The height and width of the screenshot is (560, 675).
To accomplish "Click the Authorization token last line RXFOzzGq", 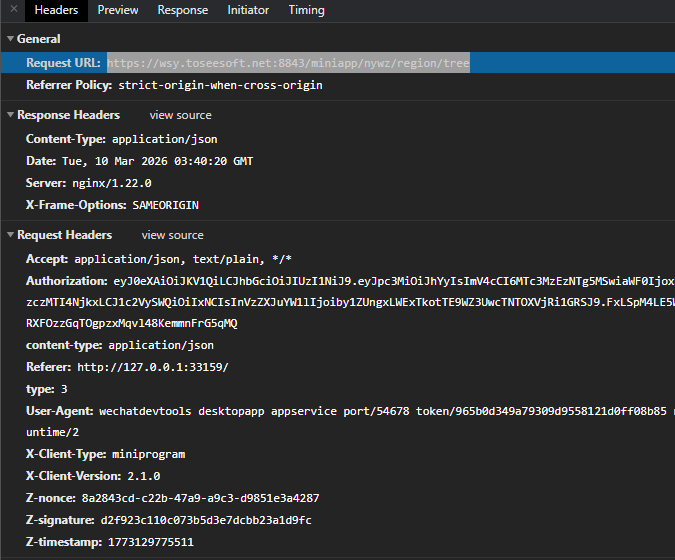I will point(132,323).
